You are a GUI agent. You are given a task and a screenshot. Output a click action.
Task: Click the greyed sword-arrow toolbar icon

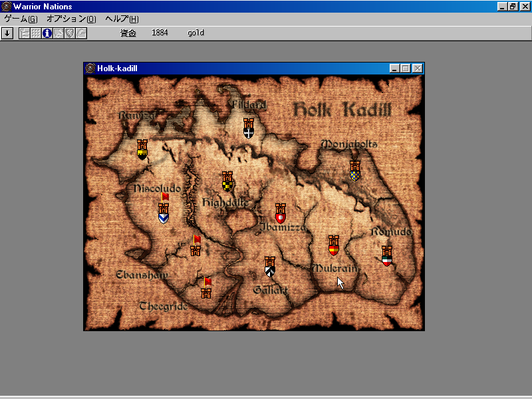pyautogui.click(x=59, y=33)
